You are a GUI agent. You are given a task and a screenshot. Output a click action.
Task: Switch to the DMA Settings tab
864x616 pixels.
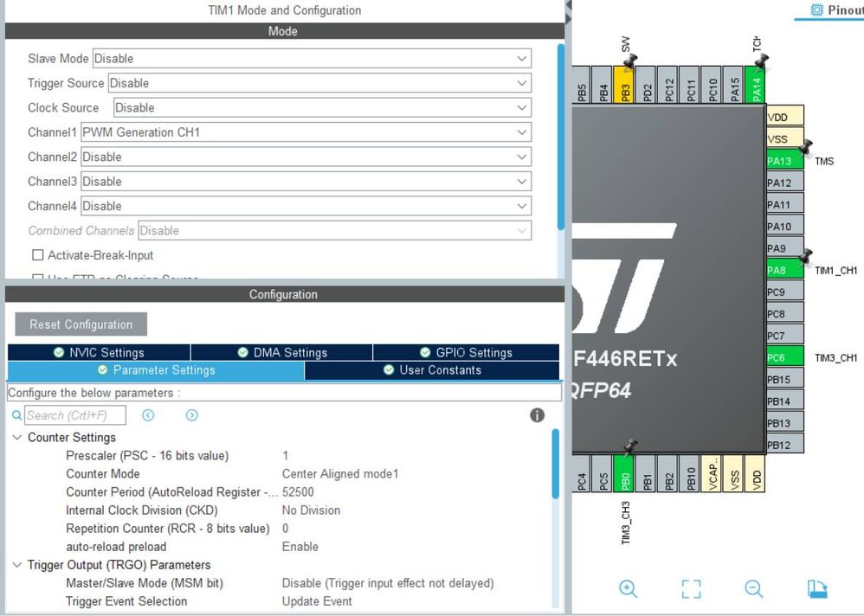281,352
